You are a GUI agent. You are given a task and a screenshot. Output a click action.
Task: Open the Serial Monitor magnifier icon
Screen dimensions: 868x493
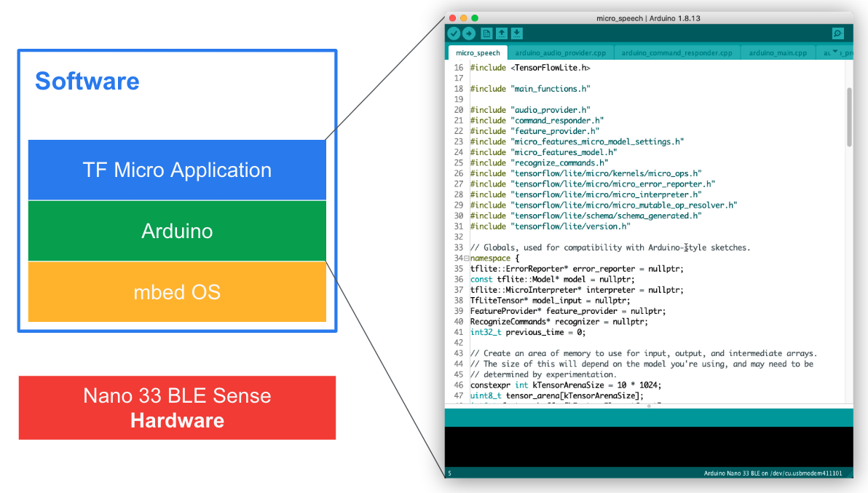coord(837,33)
